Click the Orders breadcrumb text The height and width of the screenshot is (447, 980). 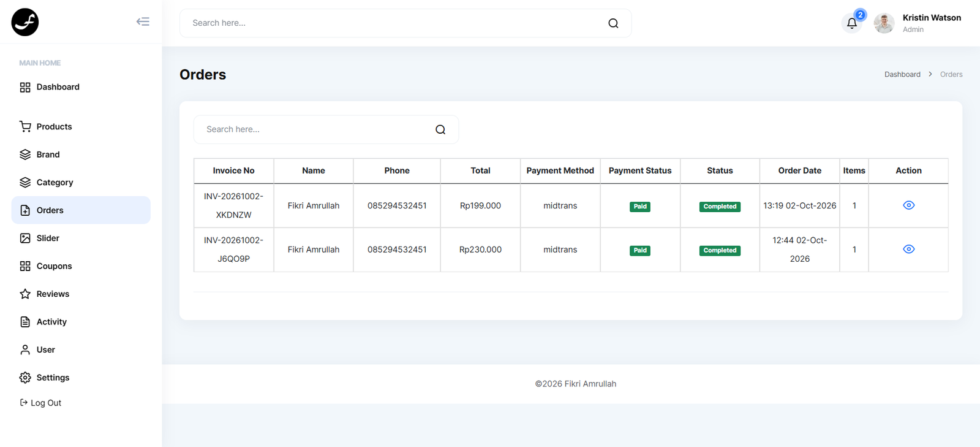951,74
